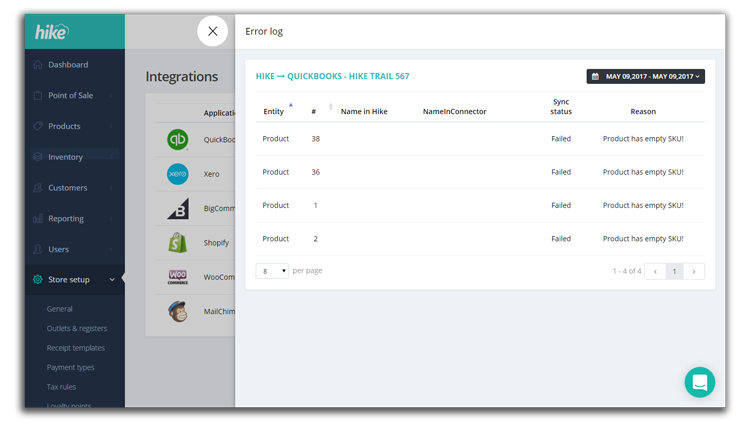The image size is (750, 421).
Task: Click the Name in Hike column header
Action: click(x=364, y=111)
